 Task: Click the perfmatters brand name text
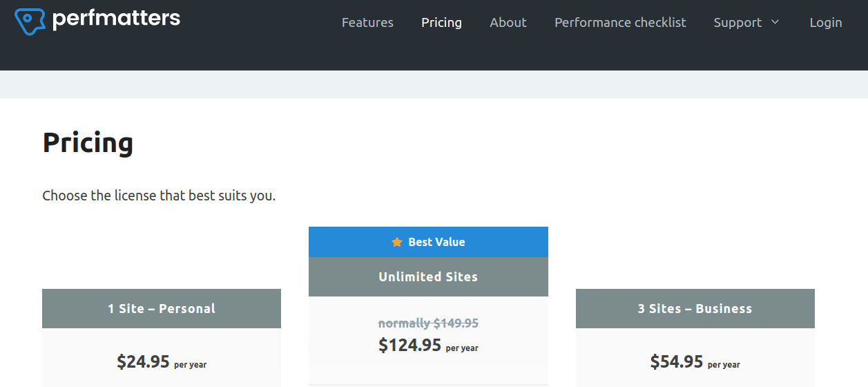[x=116, y=19]
